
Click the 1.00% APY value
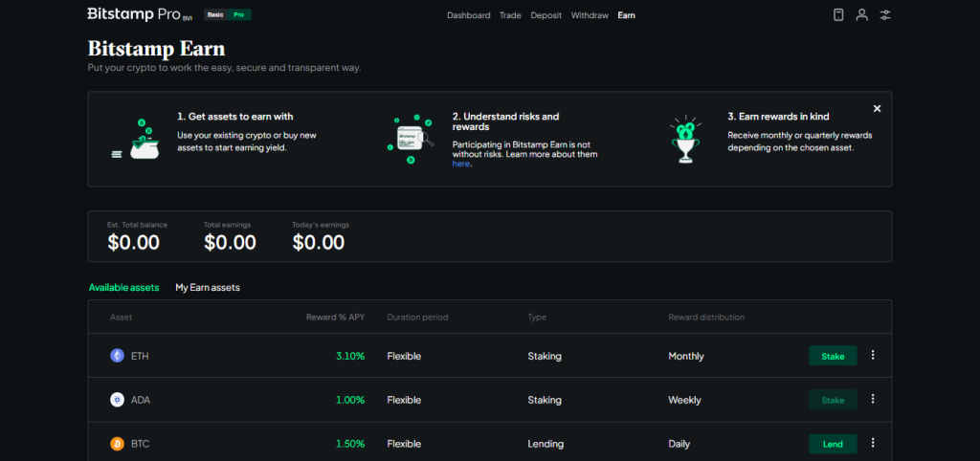coord(350,400)
